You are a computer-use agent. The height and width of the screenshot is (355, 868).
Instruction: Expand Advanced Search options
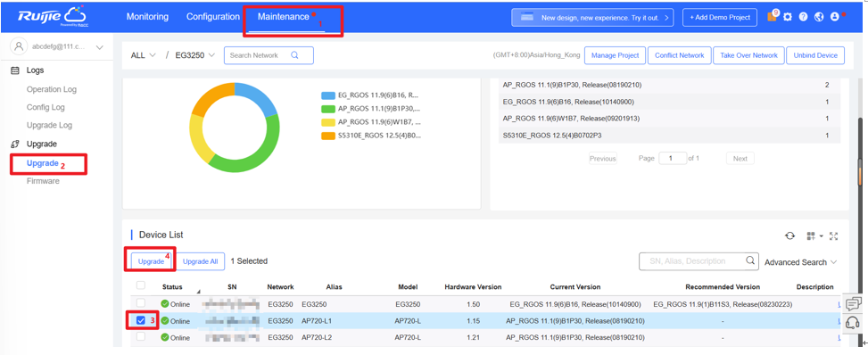pos(800,262)
